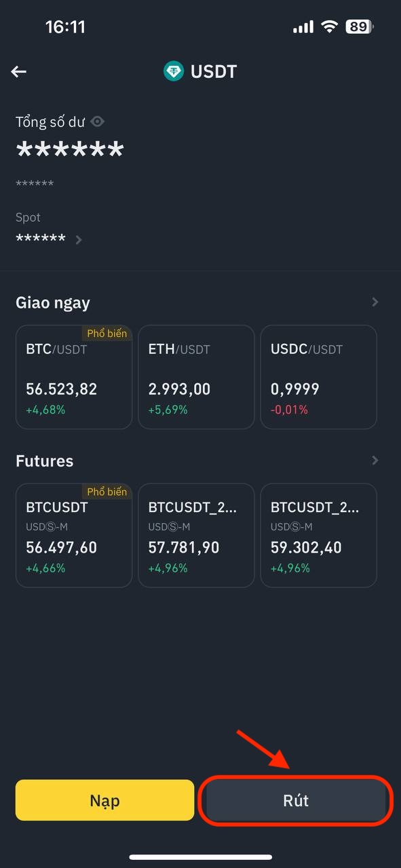Toggle balance visibility with the eye icon
This screenshot has width=401, height=868.
coord(98,121)
